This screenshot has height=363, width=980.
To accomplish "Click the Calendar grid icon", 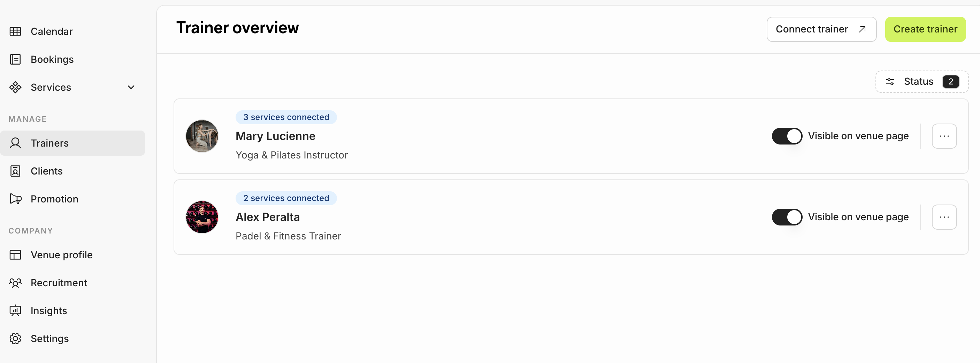I will point(15,31).
